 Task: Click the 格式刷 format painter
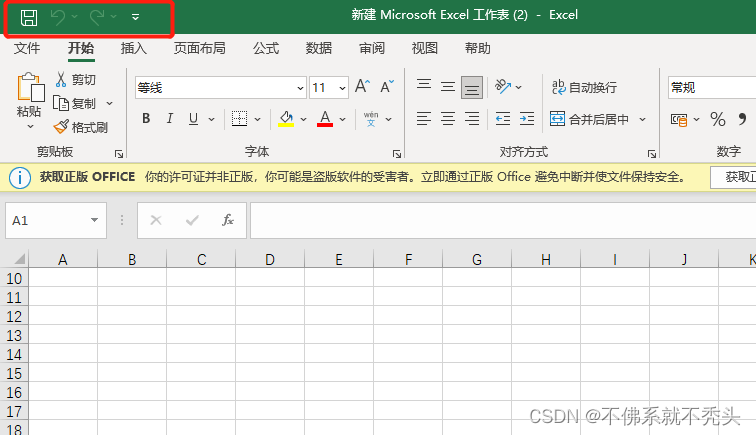[81, 127]
